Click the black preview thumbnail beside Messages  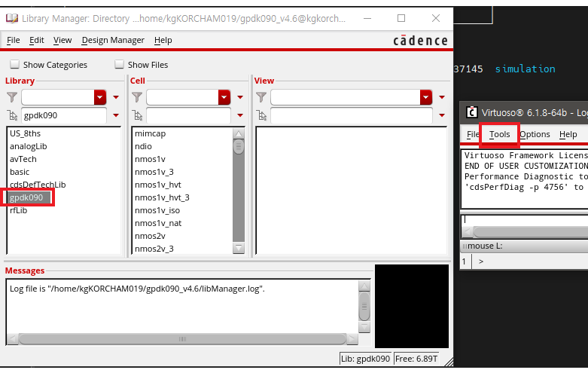tap(412, 306)
